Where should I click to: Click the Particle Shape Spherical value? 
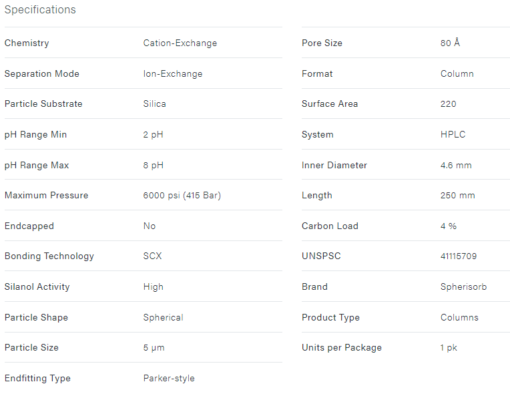point(163,318)
